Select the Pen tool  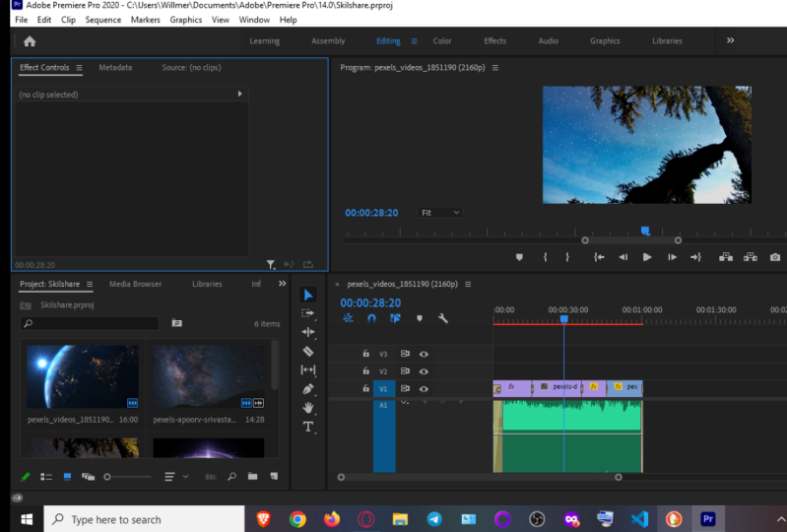pos(307,389)
